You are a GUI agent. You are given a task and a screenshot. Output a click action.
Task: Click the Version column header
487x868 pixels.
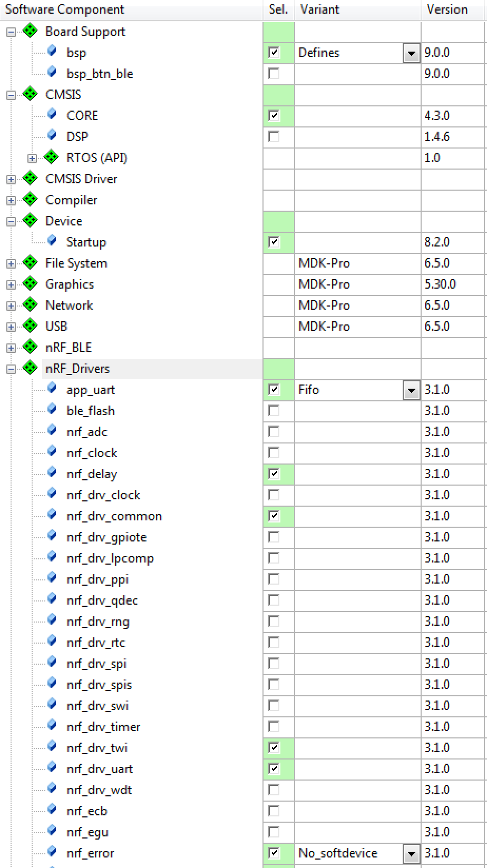coord(447,9)
